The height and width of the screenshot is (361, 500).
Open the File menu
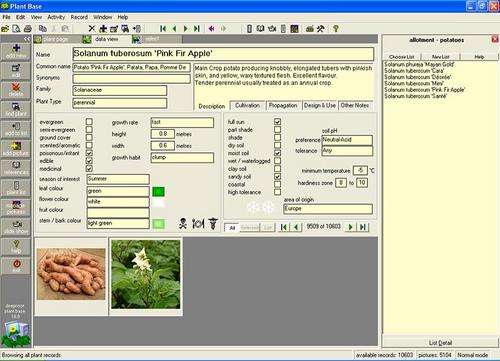pos(6,17)
